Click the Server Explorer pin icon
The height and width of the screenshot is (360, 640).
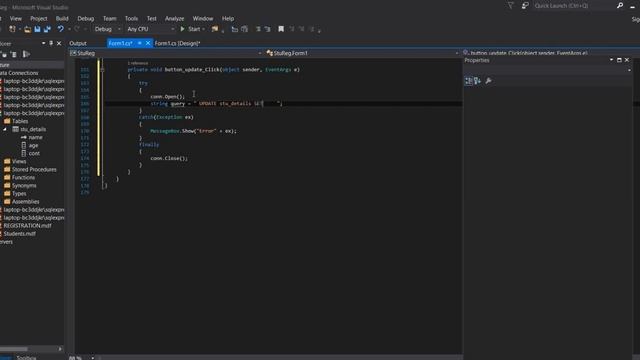51,43
